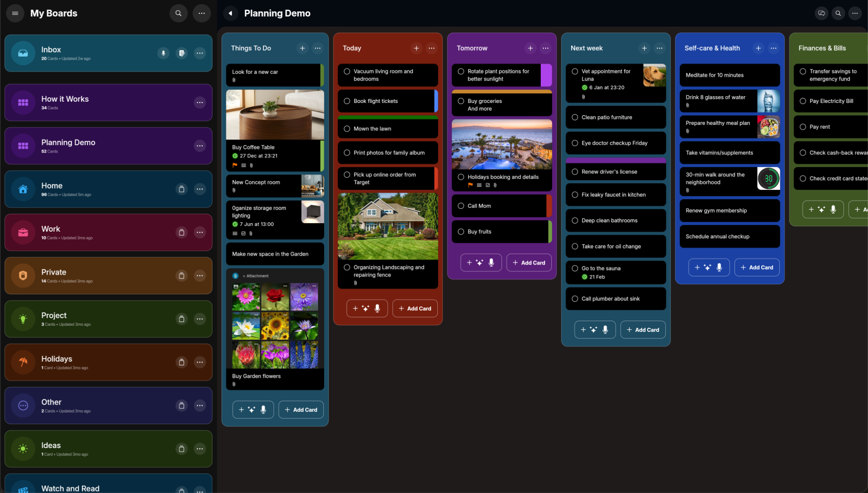Click the search icon on Planning Demo board

[838, 13]
